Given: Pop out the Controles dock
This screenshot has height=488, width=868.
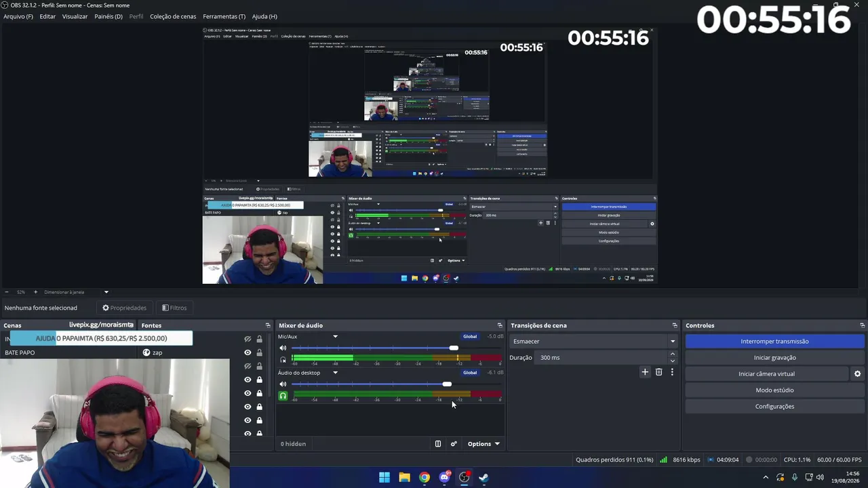Looking at the screenshot, I should [x=862, y=325].
